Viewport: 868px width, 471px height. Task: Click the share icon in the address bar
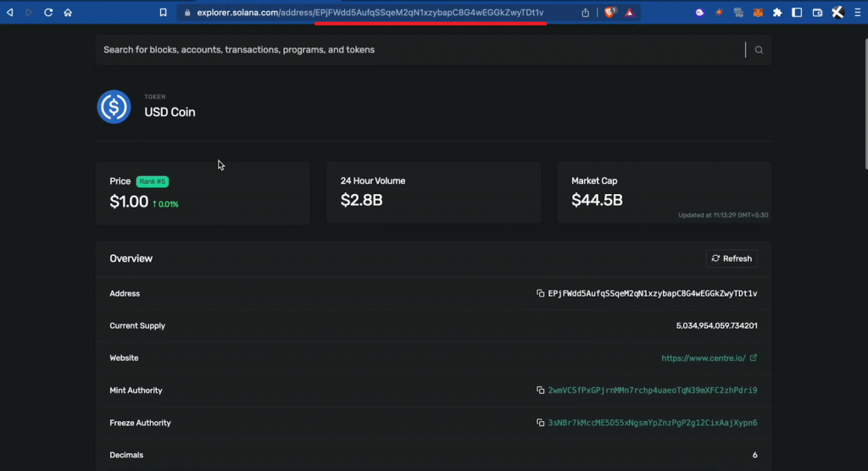585,13
